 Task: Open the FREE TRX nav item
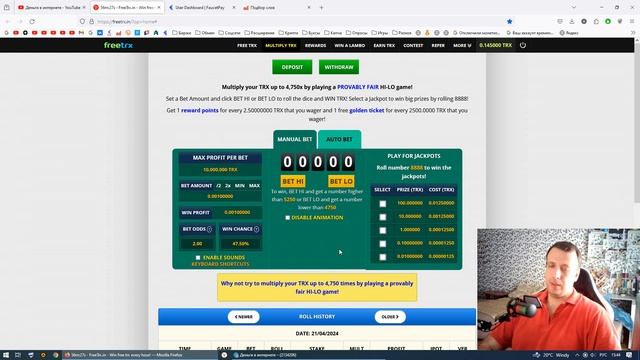(x=247, y=45)
